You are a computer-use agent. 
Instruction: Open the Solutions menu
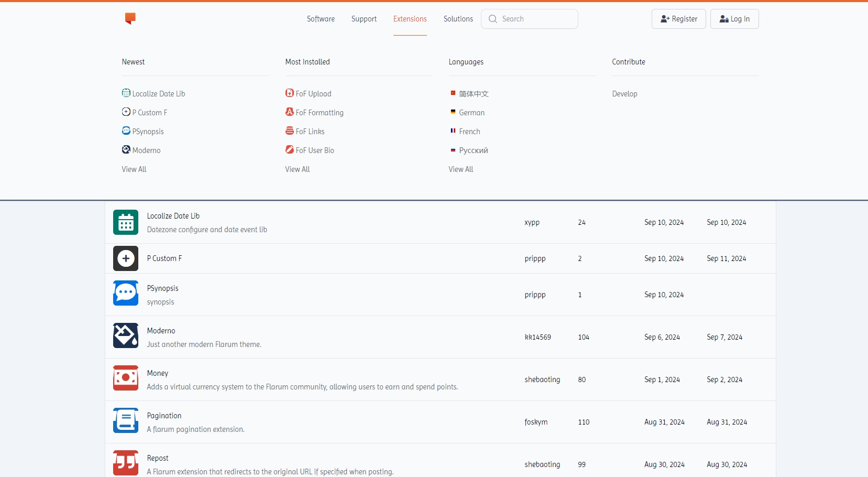click(458, 19)
